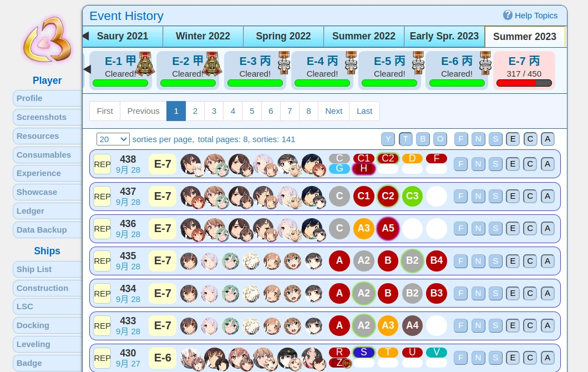Select the E-1 map card
The image size is (588, 372).
pos(120,70)
